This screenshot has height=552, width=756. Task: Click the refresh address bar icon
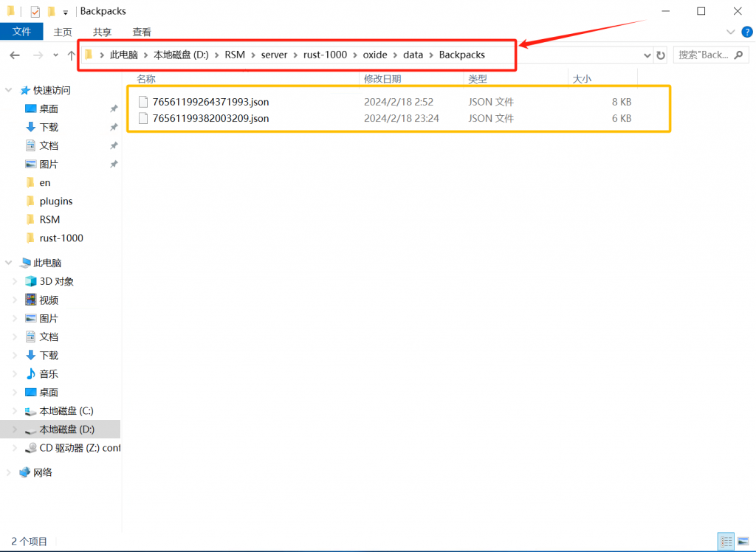point(661,55)
